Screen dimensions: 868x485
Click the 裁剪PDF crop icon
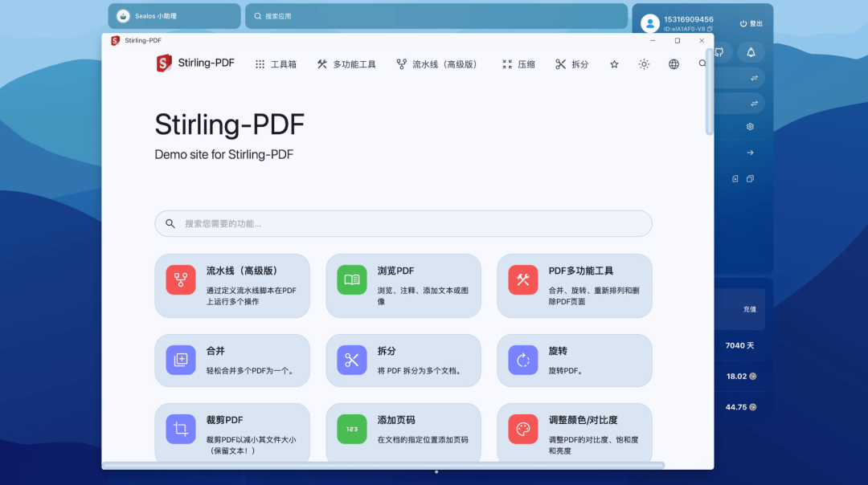pos(181,429)
